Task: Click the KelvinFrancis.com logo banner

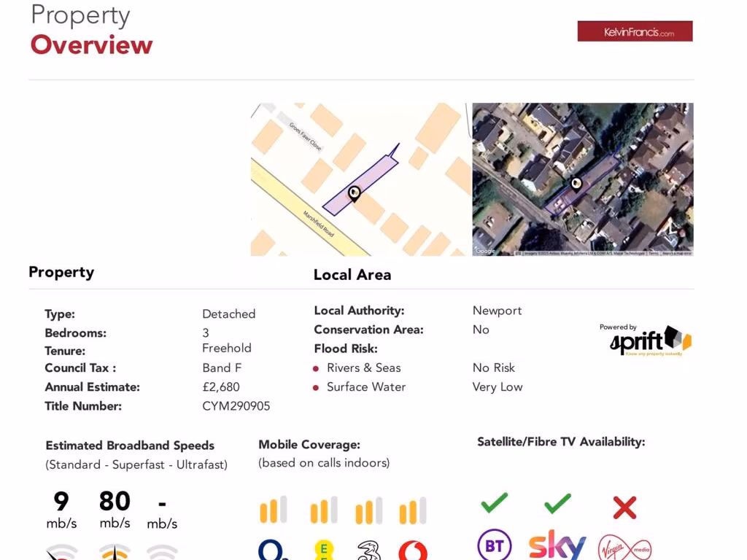Action: click(635, 31)
